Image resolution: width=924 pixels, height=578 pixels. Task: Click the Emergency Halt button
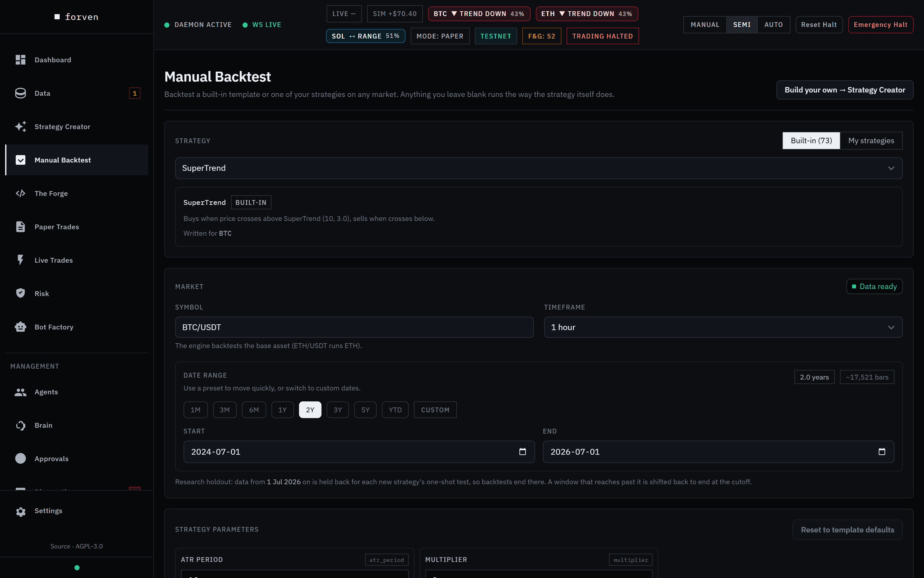pyautogui.click(x=880, y=25)
